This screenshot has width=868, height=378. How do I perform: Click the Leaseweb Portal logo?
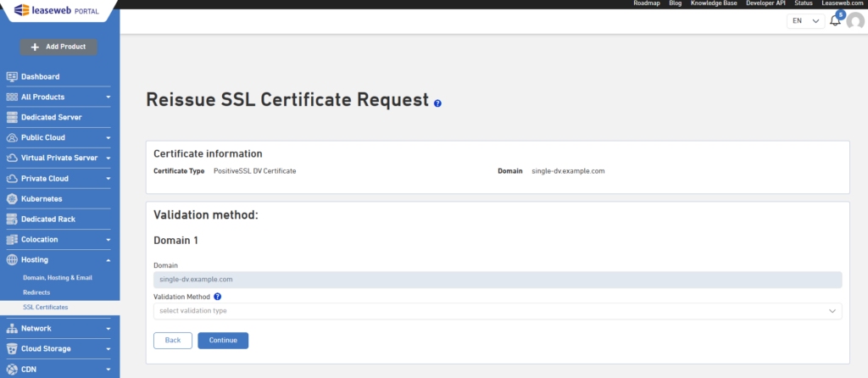click(56, 10)
